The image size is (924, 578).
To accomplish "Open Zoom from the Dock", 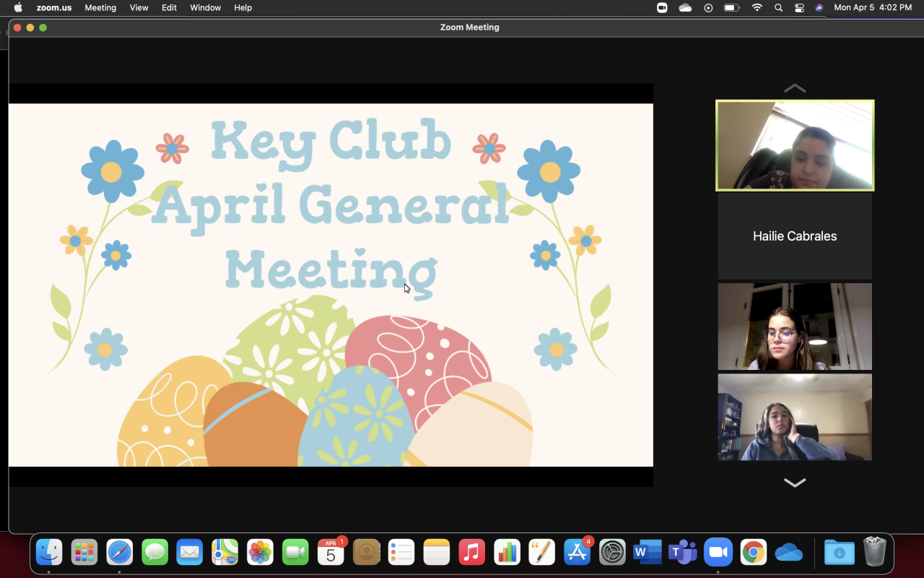I will 718,553.
